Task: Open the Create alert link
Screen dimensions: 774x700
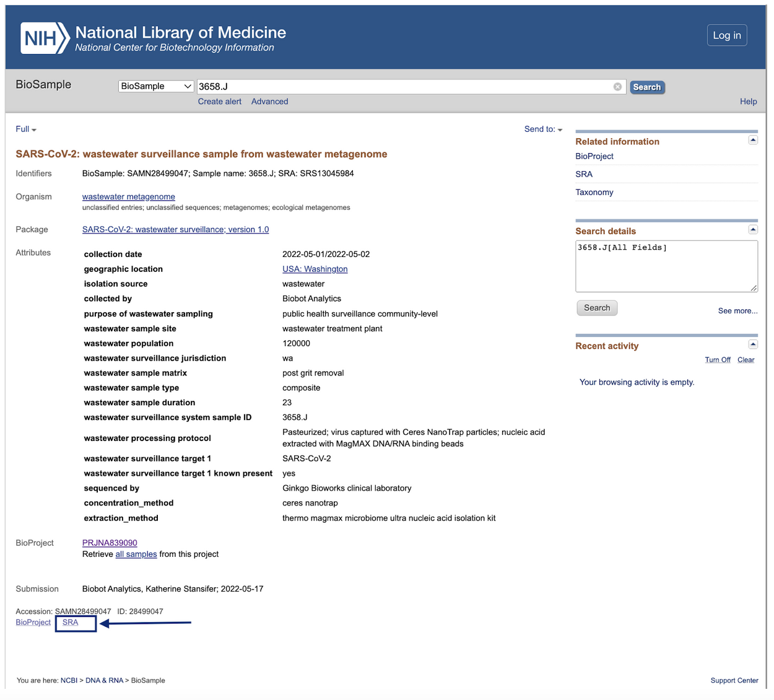Action: (x=220, y=102)
